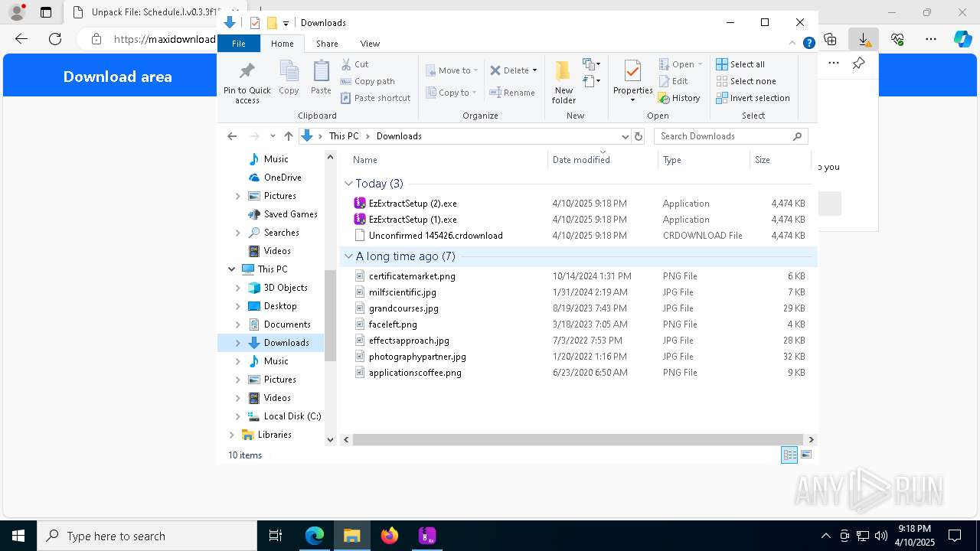This screenshot has height=551, width=980.
Task: Switch to Details view layout icon
Action: click(x=789, y=455)
